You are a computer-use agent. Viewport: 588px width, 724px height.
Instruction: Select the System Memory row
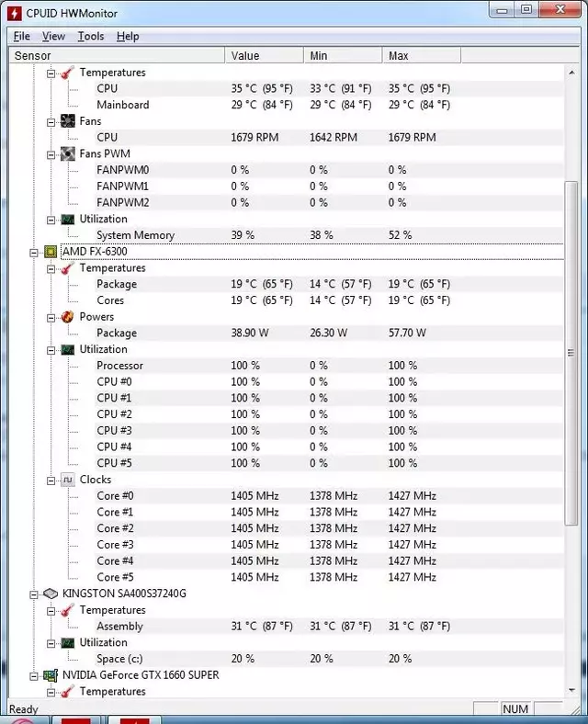click(330, 235)
